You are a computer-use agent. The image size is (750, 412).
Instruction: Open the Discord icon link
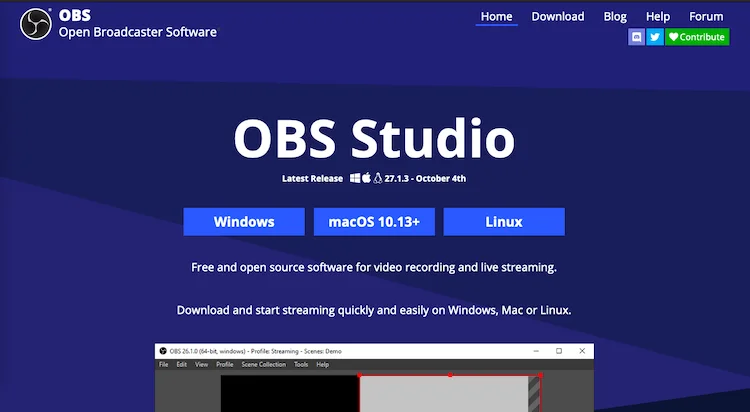[x=636, y=37]
